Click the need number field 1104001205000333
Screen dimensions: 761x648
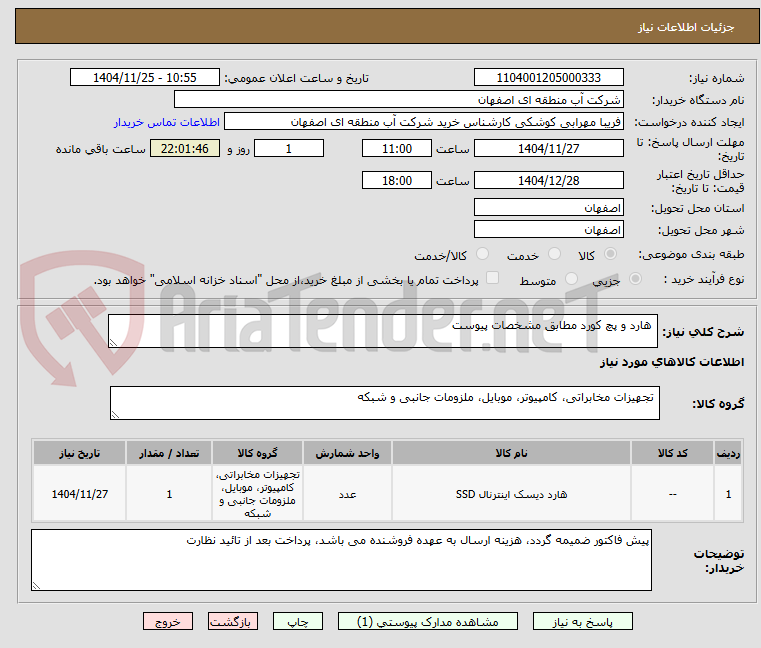point(548,78)
